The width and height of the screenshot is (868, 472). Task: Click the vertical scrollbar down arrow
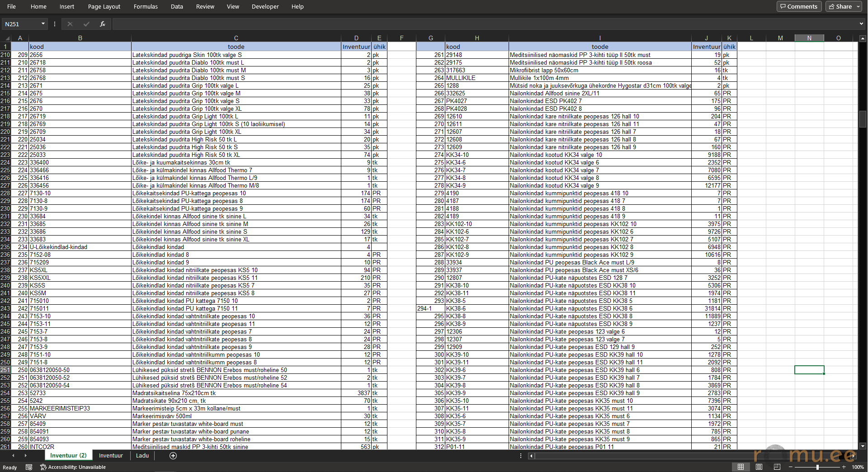pyautogui.click(x=863, y=446)
